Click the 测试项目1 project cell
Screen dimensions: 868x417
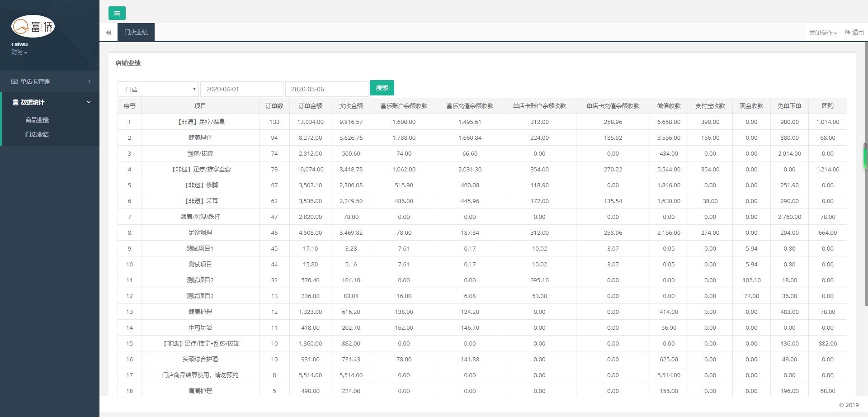coord(200,248)
